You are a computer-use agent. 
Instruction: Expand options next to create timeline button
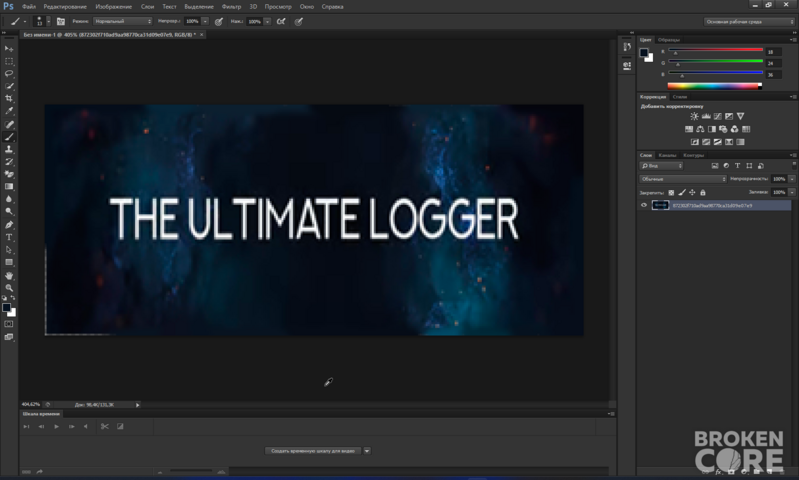(x=367, y=450)
